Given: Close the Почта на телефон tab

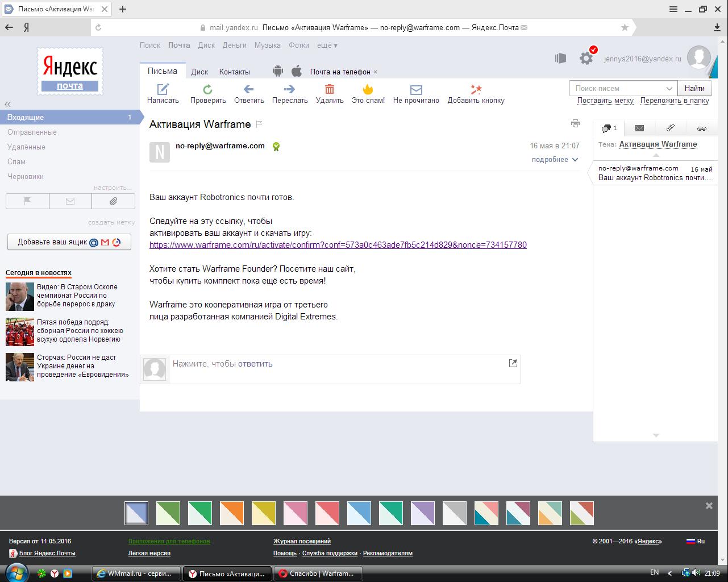Looking at the screenshot, I should click(x=376, y=72).
